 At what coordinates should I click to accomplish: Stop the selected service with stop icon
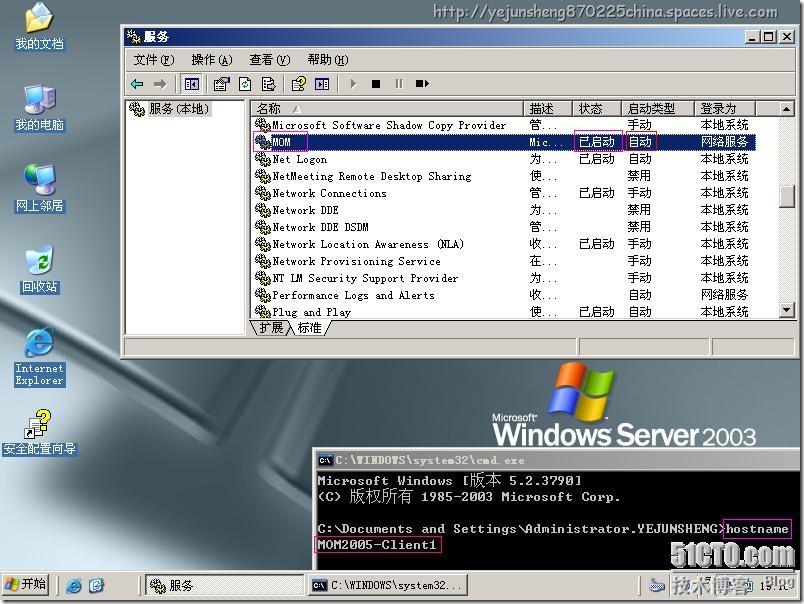pyautogui.click(x=376, y=84)
